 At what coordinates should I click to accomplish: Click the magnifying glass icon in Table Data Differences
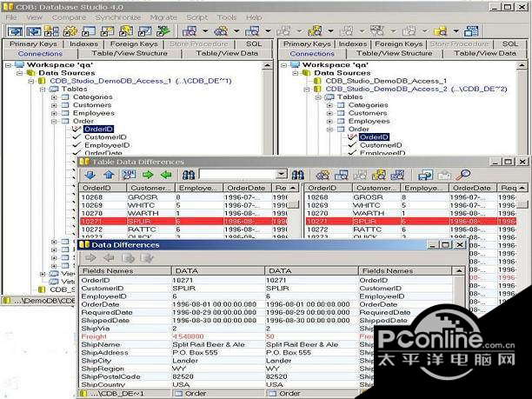click(x=462, y=175)
